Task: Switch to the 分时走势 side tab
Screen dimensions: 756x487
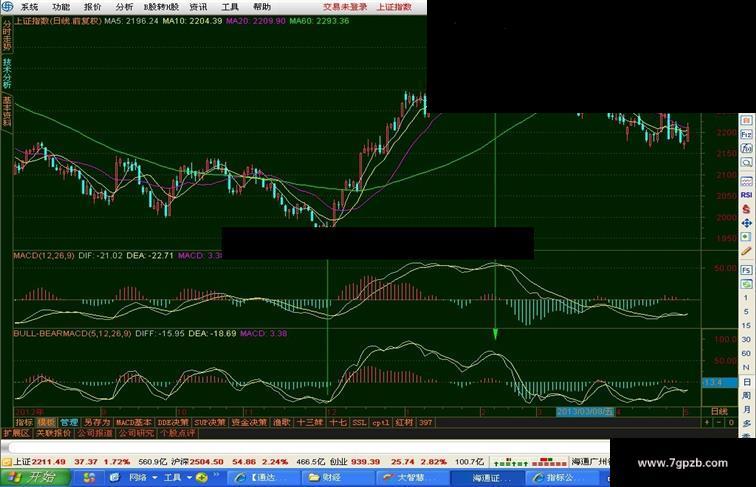Action: [x=7, y=36]
